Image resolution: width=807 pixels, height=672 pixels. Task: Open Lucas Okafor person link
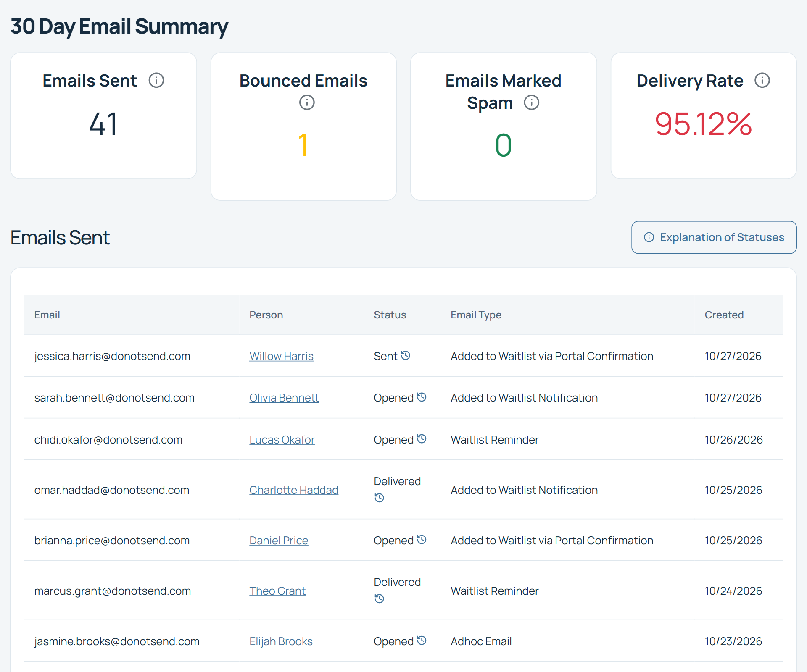(282, 440)
